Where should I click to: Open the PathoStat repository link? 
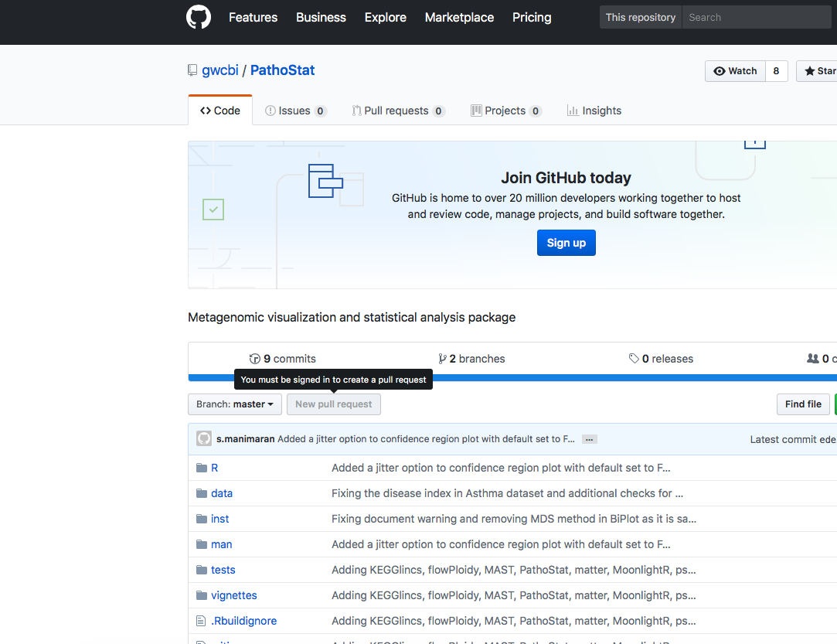pyautogui.click(x=282, y=70)
